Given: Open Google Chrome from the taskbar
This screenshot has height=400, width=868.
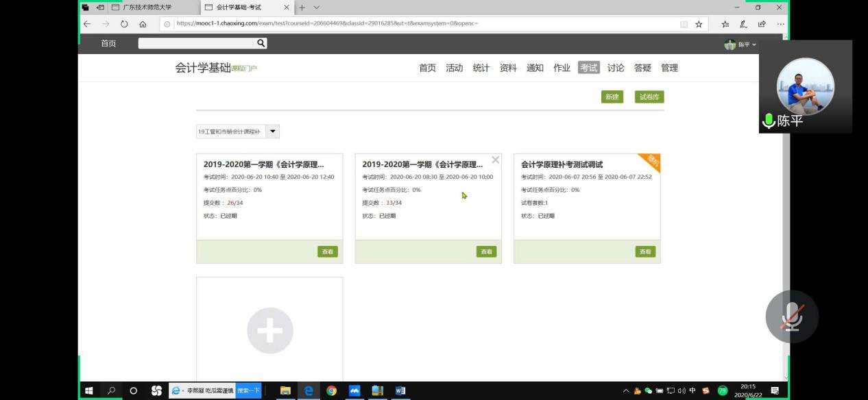Looking at the screenshot, I should 331,390.
